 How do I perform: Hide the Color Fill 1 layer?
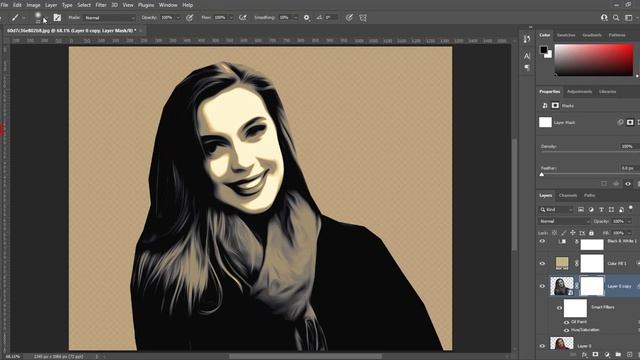[x=542, y=263]
